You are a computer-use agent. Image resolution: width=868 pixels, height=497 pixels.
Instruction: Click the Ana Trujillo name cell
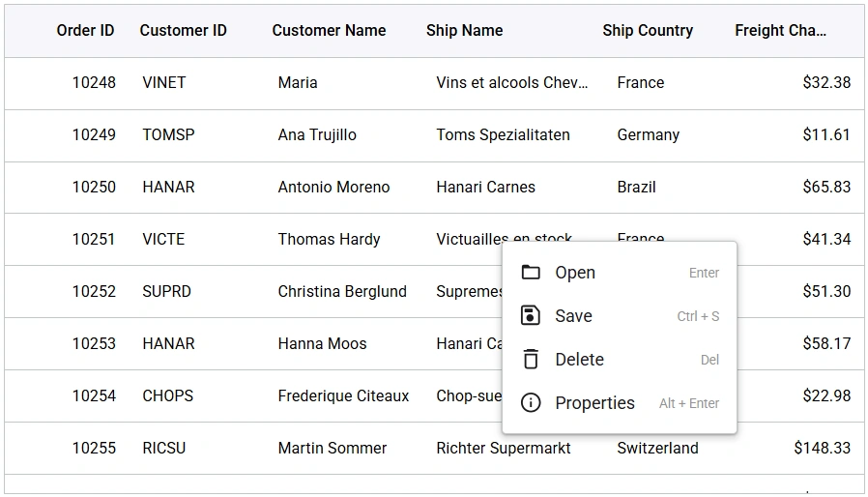pyautogui.click(x=317, y=134)
